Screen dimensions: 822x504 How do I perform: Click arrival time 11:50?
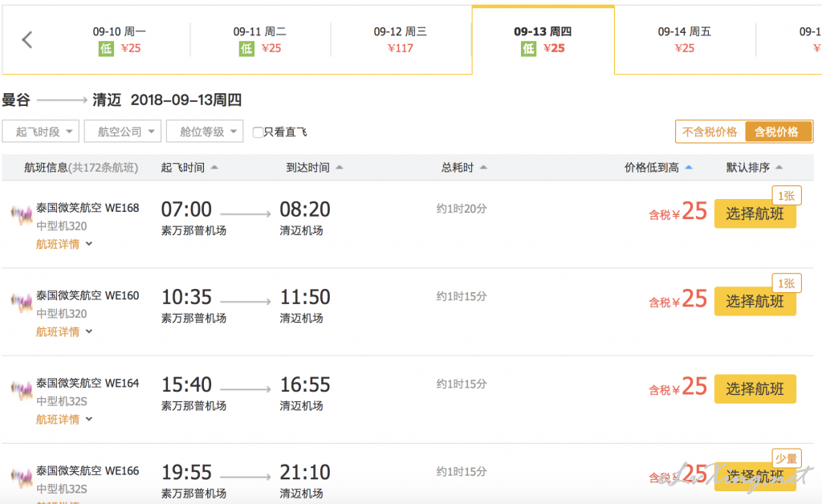[305, 297]
